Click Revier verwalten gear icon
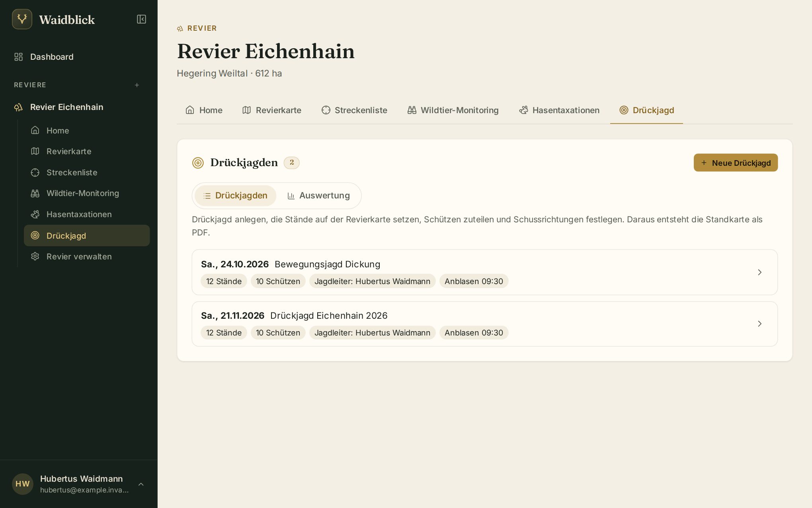The height and width of the screenshot is (508, 812). coord(35,257)
